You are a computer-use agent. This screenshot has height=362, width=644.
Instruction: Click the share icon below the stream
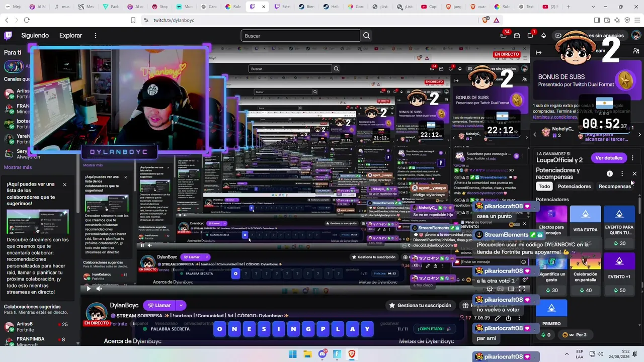(x=508, y=318)
